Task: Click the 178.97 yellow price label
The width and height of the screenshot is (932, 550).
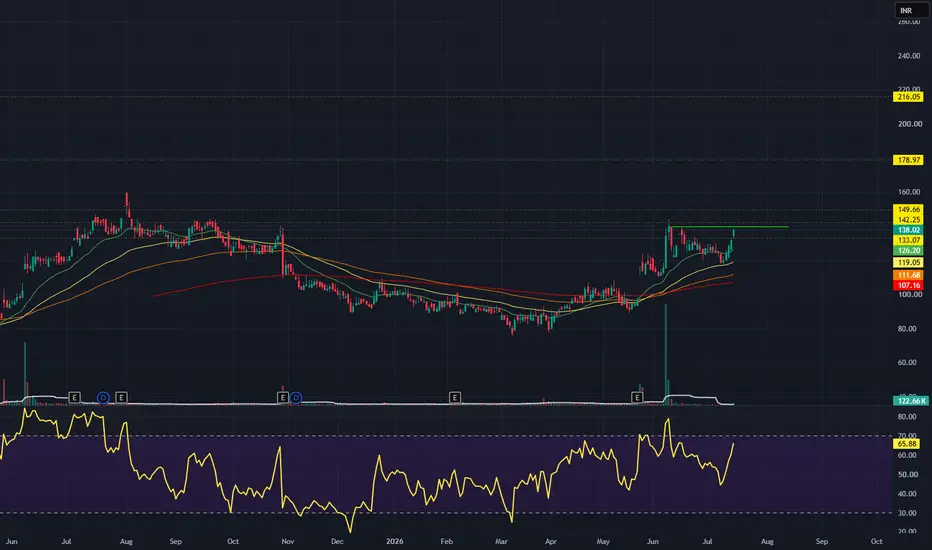Action: (x=908, y=160)
